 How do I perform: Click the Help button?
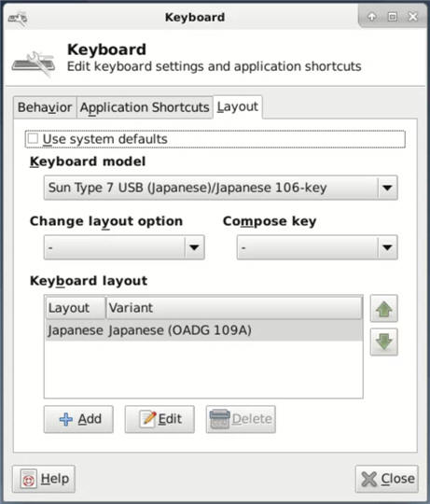44,479
